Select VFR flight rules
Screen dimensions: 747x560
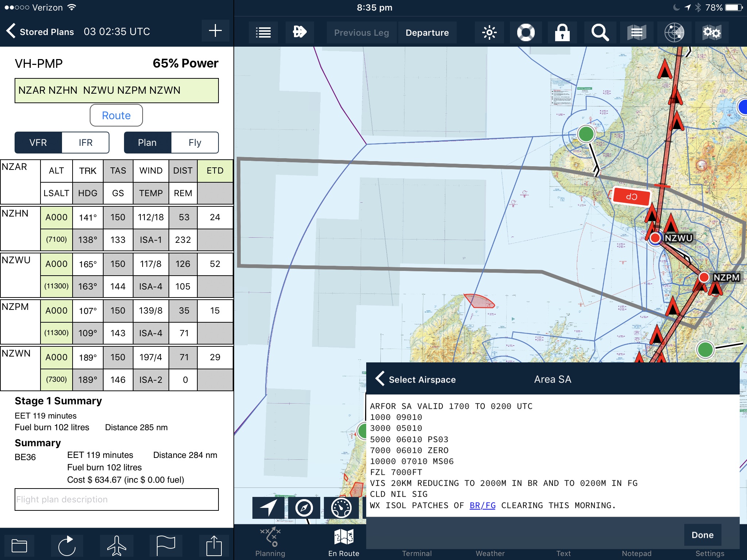pyautogui.click(x=38, y=143)
